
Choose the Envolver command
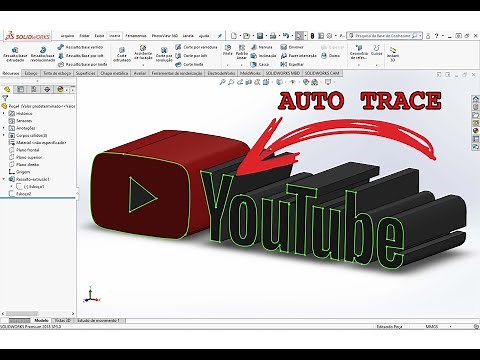[x=292, y=47]
